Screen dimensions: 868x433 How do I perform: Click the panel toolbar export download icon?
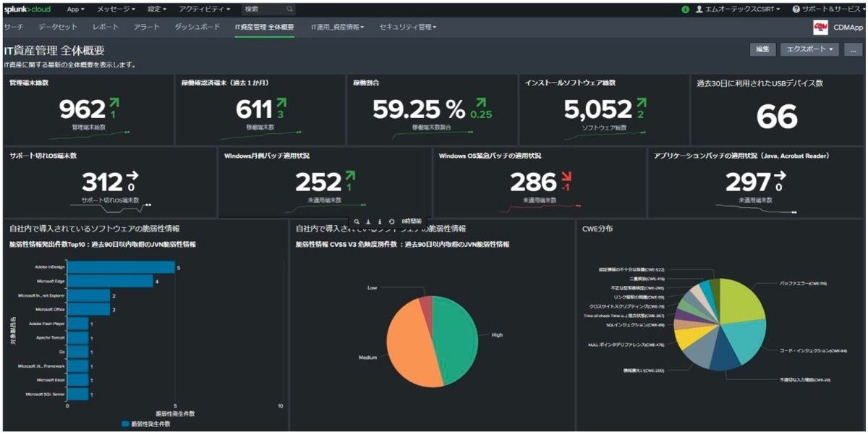(368, 221)
